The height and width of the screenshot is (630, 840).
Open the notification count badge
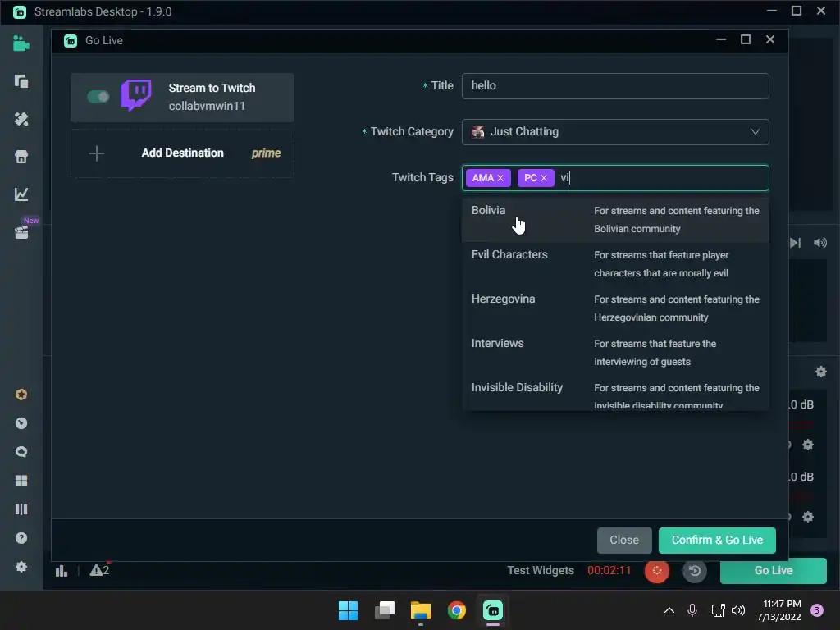pos(817,610)
